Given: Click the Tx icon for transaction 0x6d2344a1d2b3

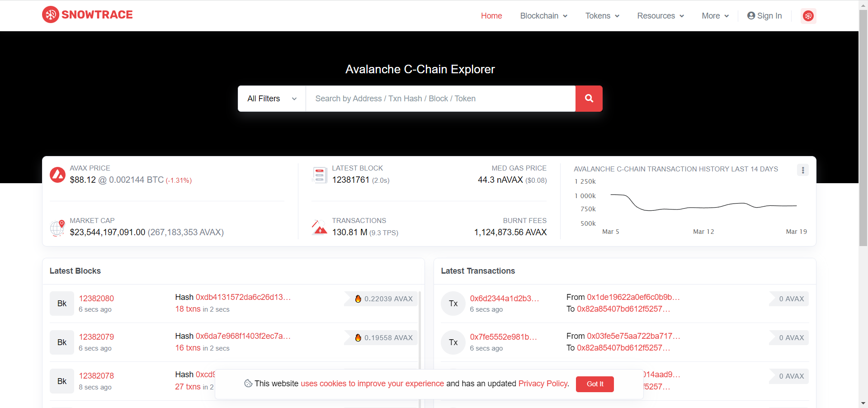Looking at the screenshot, I should (x=453, y=304).
